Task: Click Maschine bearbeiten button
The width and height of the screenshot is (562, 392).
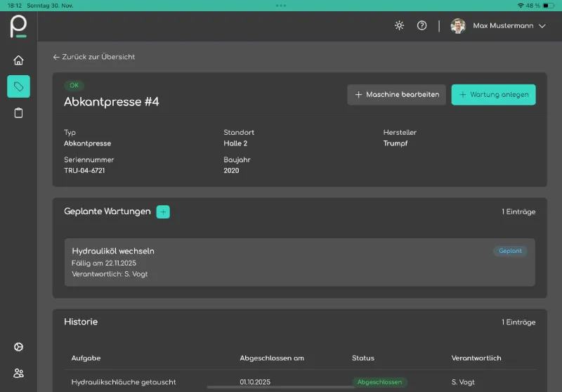Action: coord(396,95)
